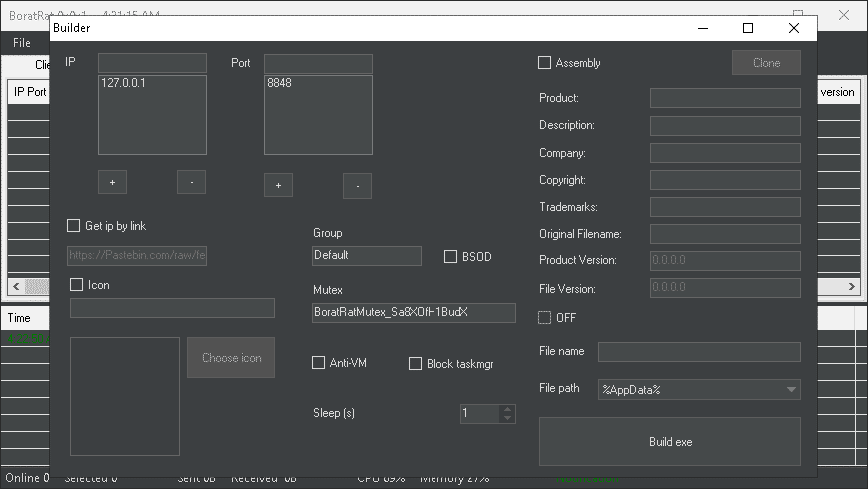The width and height of the screenshot is (868, 489).
Task: Click the right scroll arrow in background list
Action: click(852, 286)
